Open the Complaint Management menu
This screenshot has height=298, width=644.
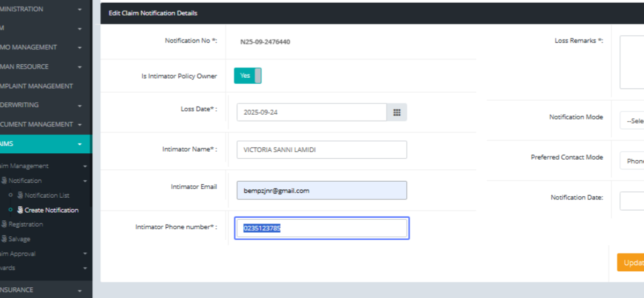pyautogui.click(x=38, y=86)
